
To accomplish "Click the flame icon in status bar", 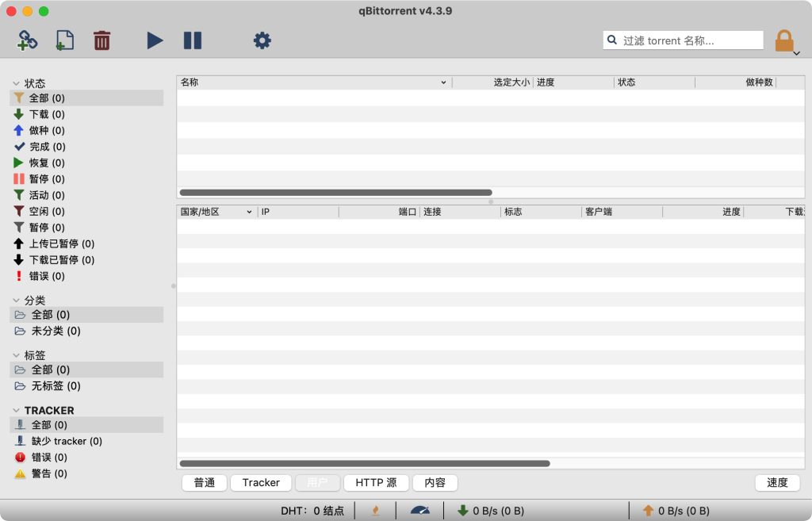I will [x=375, y=511].
